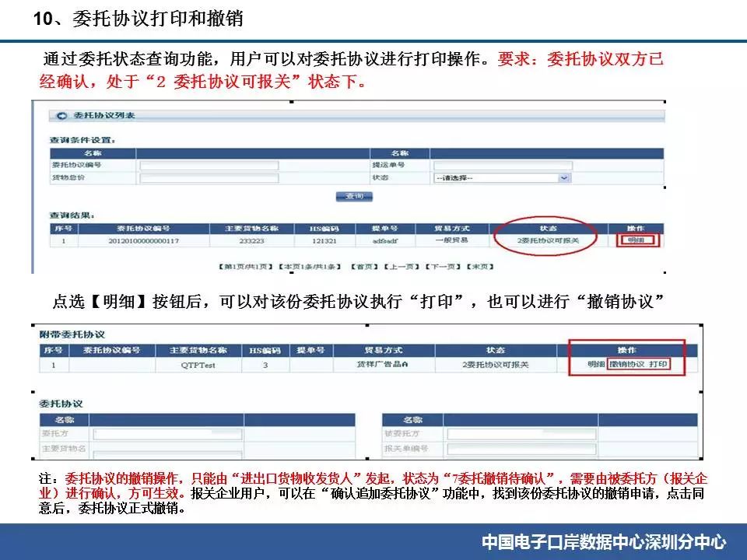747x560 pixels.
Task: Click the 被委托方 input field
Action: point(511,434)
